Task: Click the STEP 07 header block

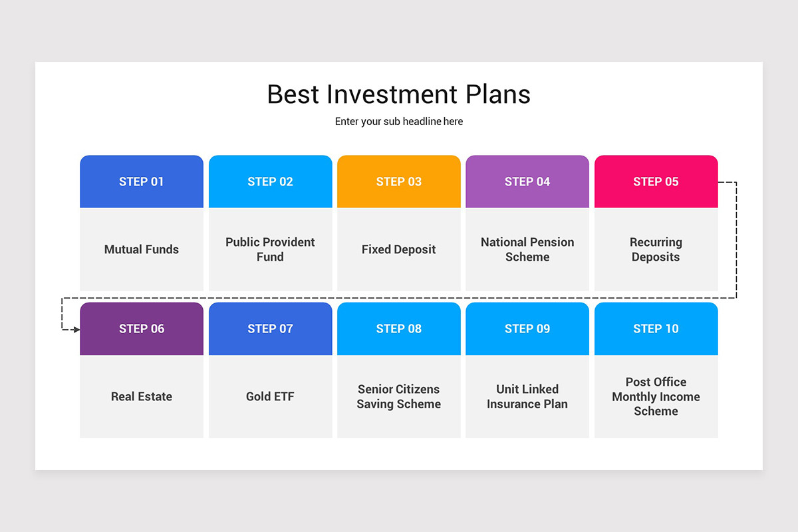Action: point(270,329)
